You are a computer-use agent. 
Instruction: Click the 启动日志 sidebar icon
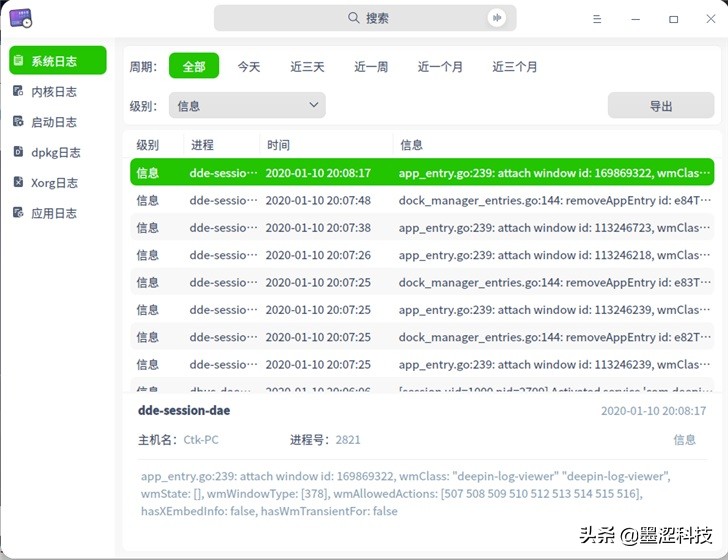click(18, 121)
